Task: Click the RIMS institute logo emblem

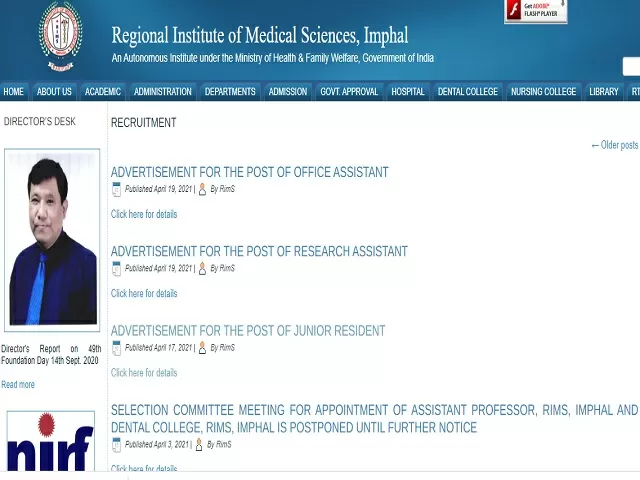Action: [60, 36]
